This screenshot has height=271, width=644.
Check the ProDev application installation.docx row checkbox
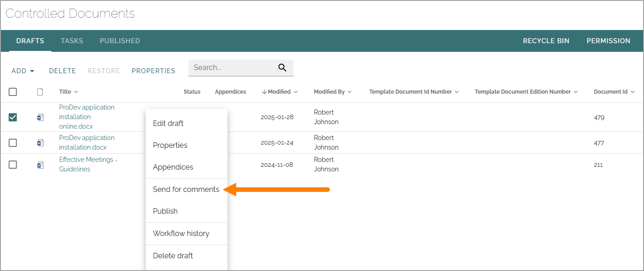coord(13,143)
